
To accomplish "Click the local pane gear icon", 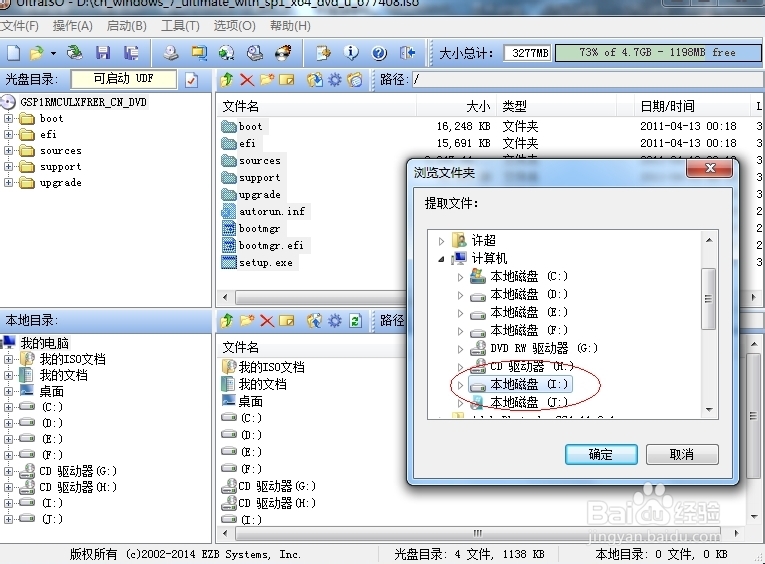I will pos(335,321).
